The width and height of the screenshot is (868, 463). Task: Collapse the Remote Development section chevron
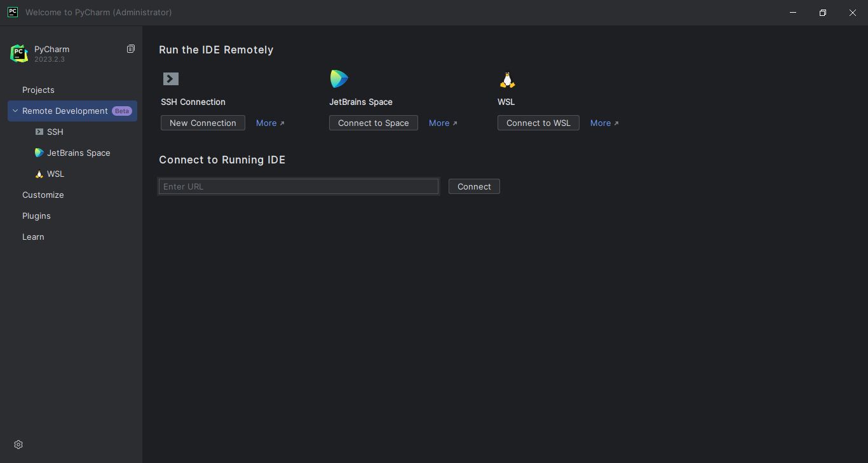tap(15, 111)
